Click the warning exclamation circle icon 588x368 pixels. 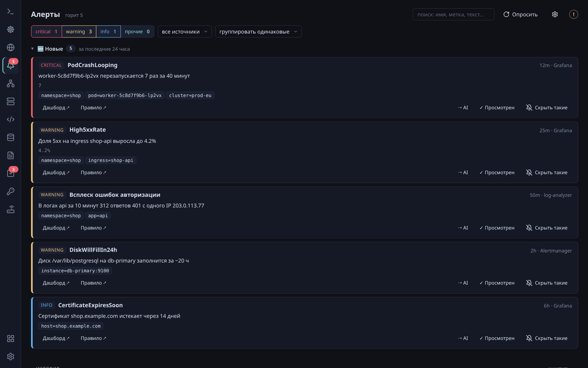coord(574,14)
